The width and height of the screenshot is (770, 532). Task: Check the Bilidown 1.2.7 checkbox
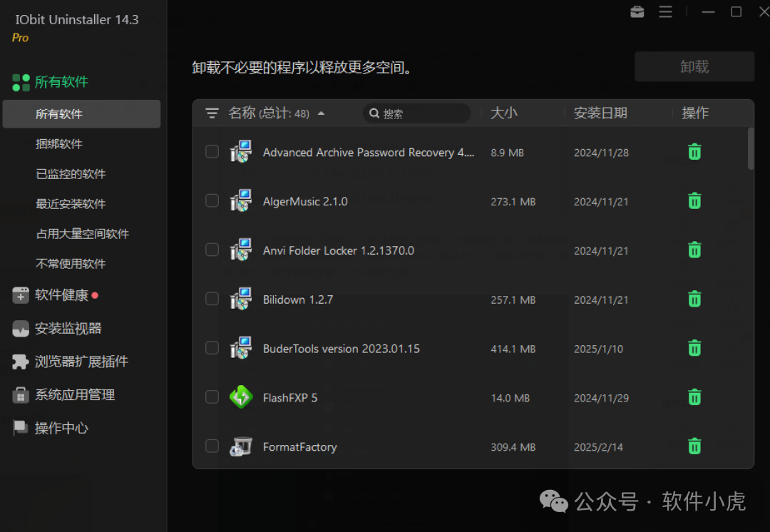212,299
